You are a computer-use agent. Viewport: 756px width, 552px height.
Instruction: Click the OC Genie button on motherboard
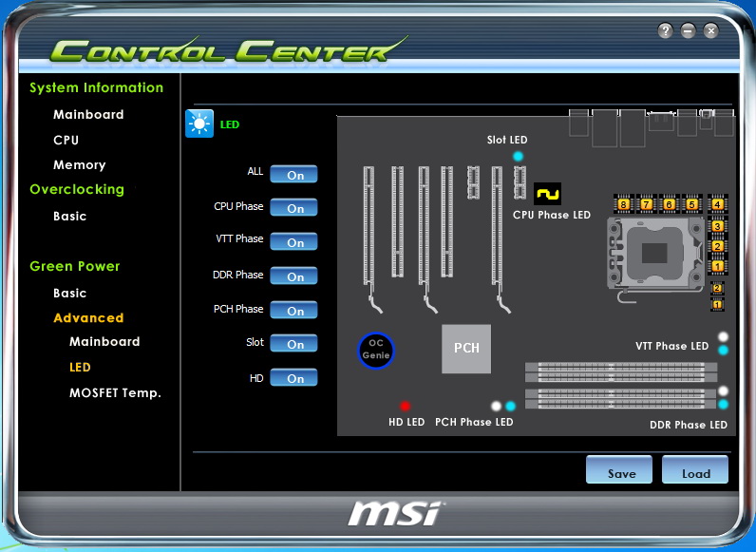[x=375, y=351]
